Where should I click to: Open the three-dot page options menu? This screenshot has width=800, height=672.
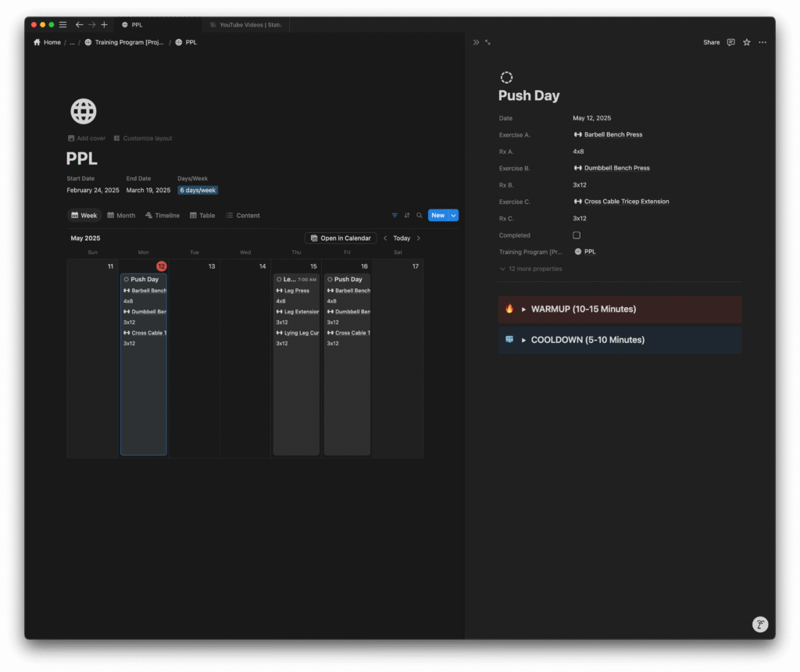point(762,42)
